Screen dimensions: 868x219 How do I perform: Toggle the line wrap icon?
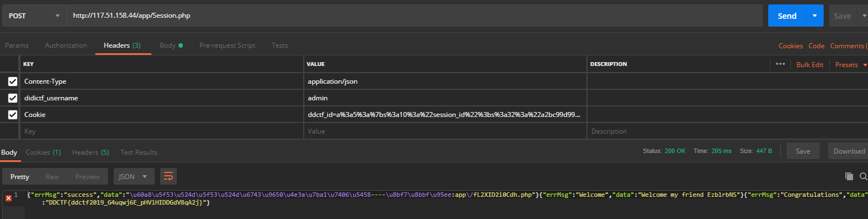click(x=169, y=177)
